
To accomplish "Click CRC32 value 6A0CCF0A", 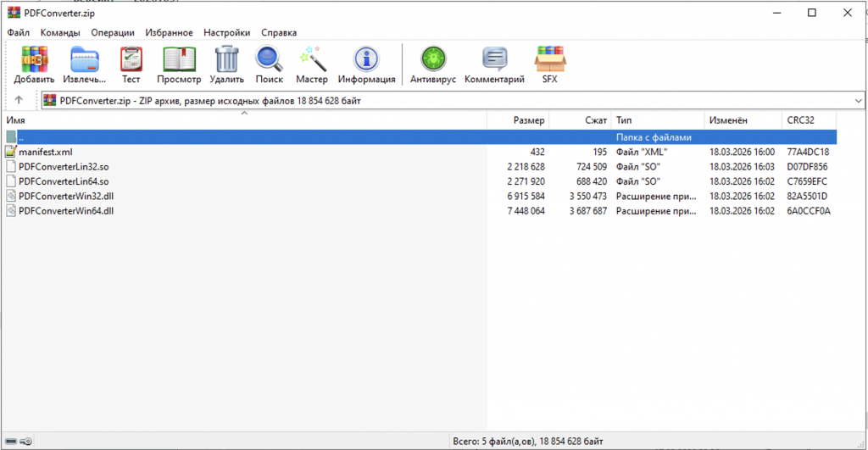I will (808, 211).
